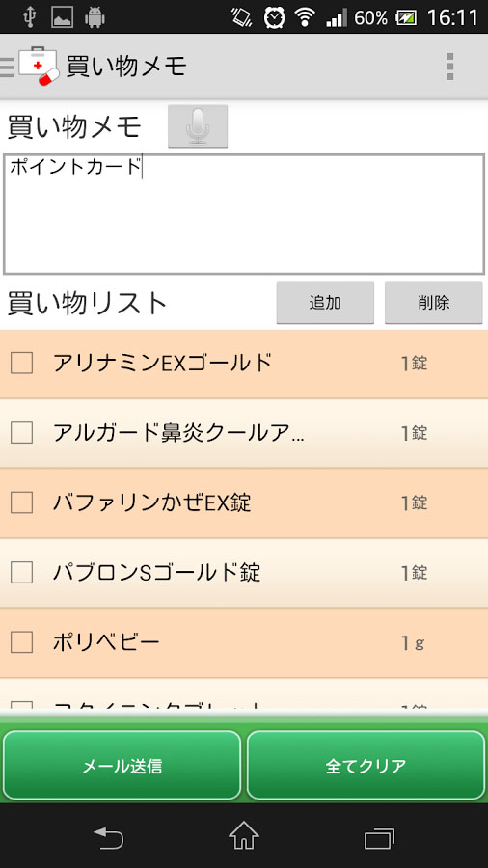Tick the パブロンSゴールド錠 checkbox
Image resolution: width=488 pixels, height=868 pixels.
[x=21, y=572]
